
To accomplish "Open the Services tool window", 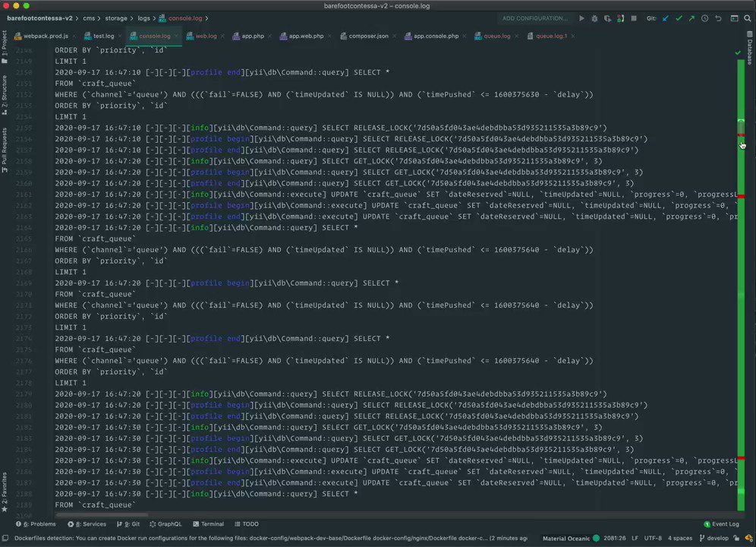I will click(x=87, y=523).
